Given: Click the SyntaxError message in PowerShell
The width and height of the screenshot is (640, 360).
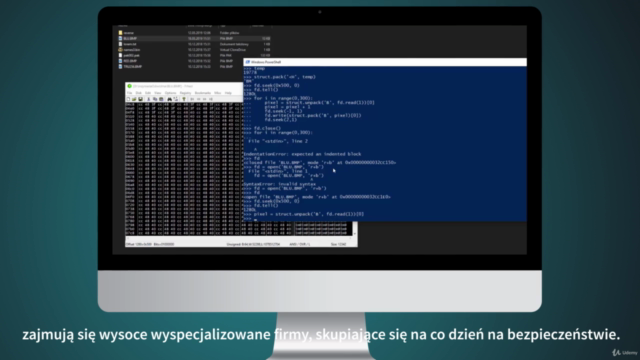Looking at the screenshot, I should 280,184.
